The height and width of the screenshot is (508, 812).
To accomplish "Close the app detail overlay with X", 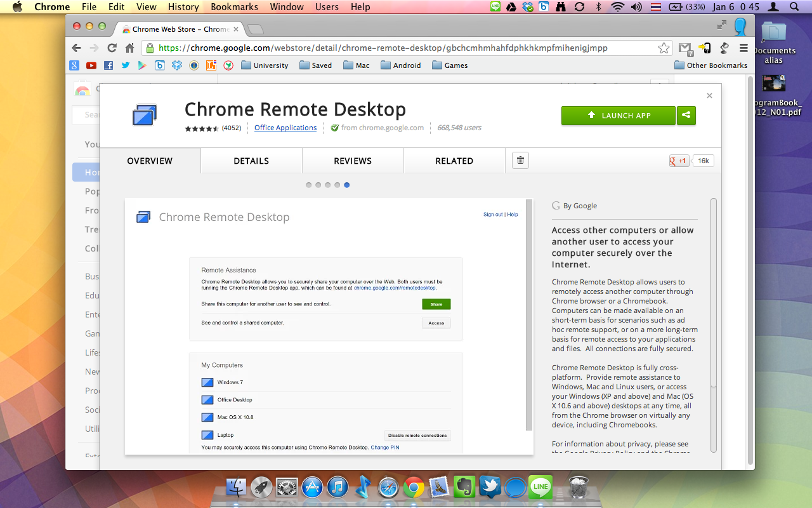I will tap(709, 96).
